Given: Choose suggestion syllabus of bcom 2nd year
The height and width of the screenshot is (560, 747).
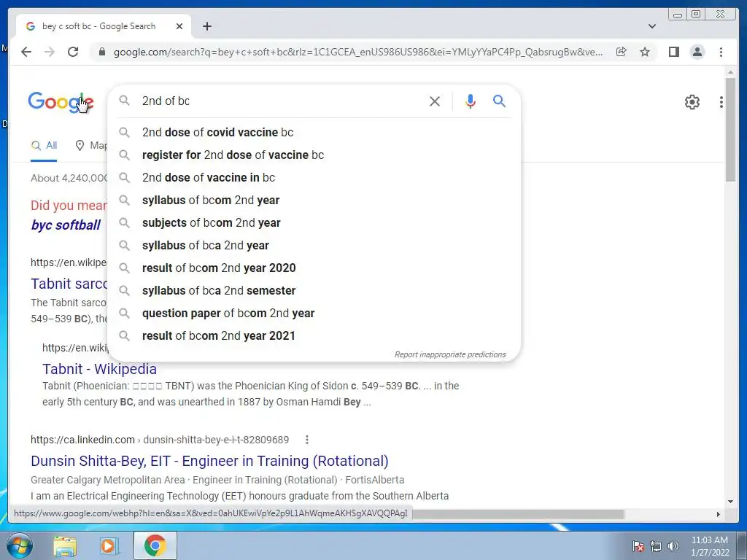Looking at the screenshot, I should tap(314, 200).
